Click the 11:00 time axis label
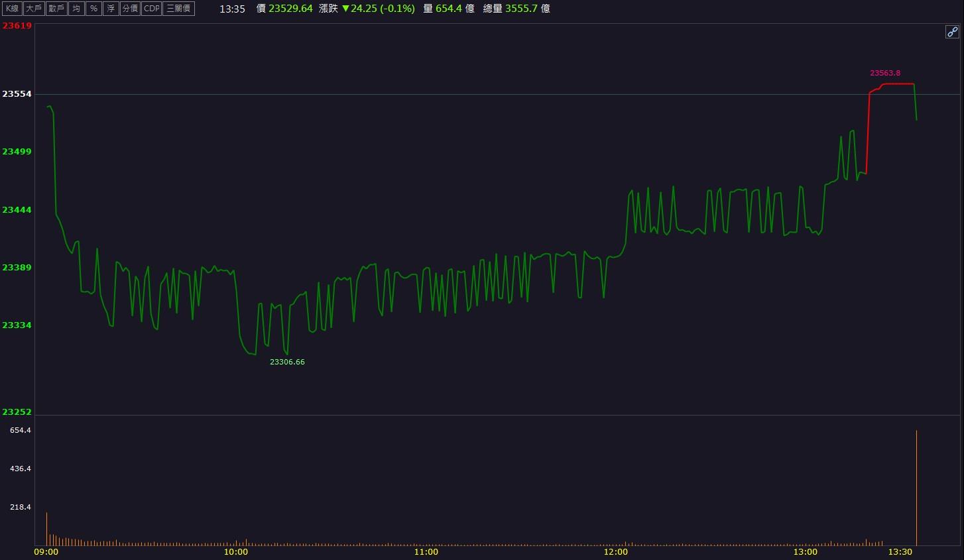The height and width of the screenshot is (560, 964). [426, 552]
